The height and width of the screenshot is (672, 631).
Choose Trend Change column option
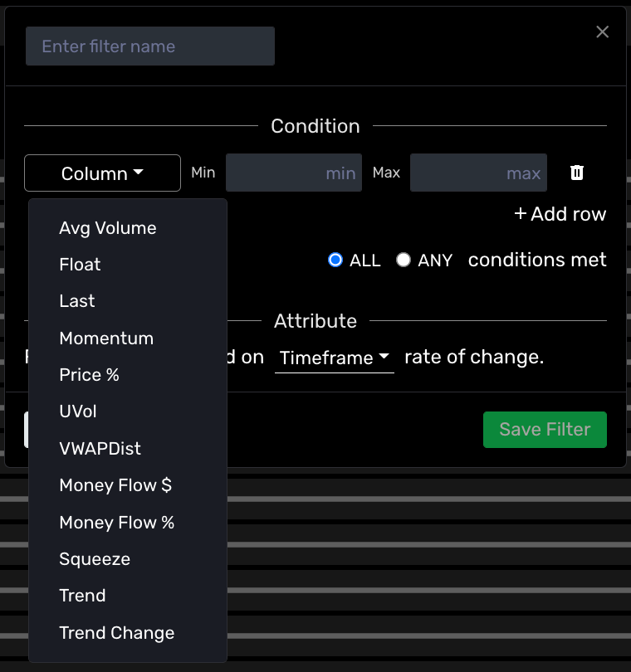(x=117, y=633)
